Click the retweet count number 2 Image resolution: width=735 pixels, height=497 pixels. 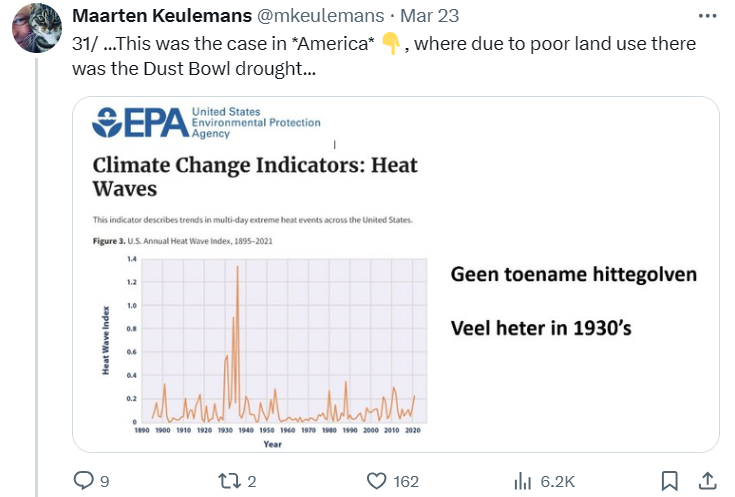[252, 482]
